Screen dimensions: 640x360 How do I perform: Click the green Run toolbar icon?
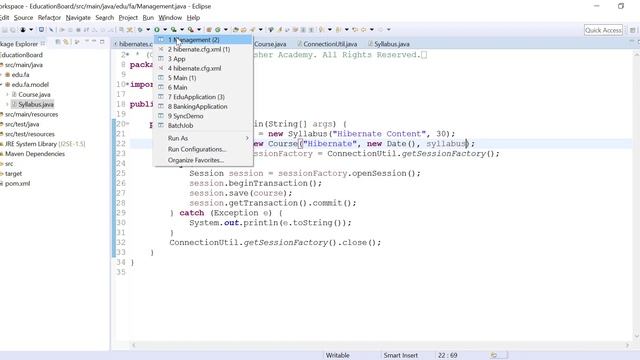coord(157,29)
